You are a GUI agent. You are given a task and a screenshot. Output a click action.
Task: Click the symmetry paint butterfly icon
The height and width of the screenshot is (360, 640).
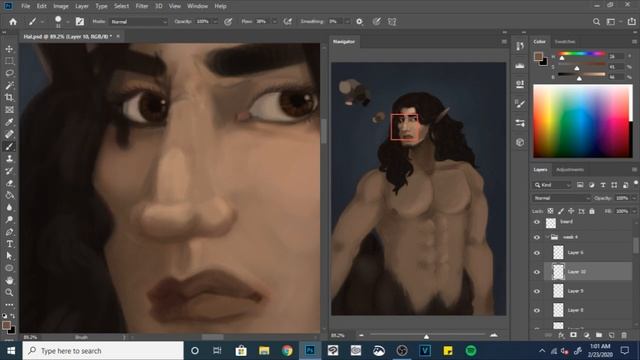tap(392, 22)
